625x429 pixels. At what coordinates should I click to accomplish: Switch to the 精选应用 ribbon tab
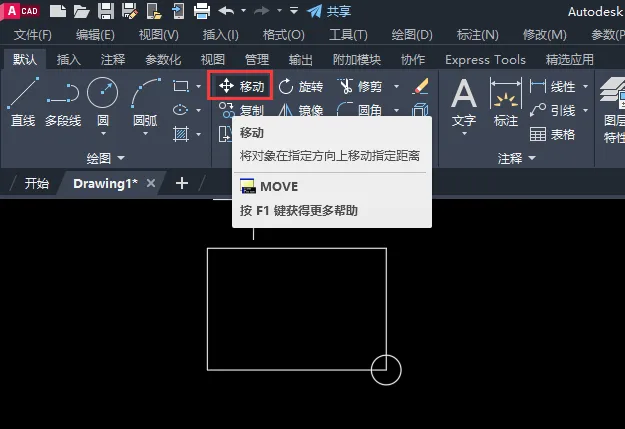[x=570, y=60]
